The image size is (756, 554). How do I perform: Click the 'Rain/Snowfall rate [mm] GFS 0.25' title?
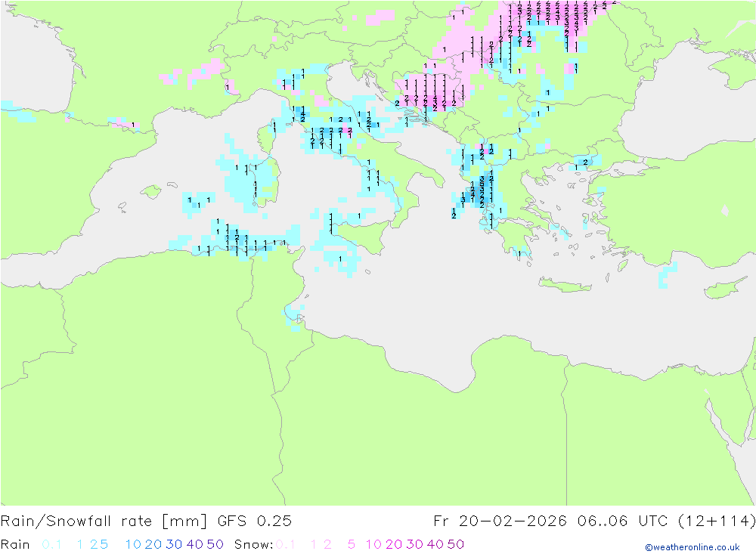146,522
